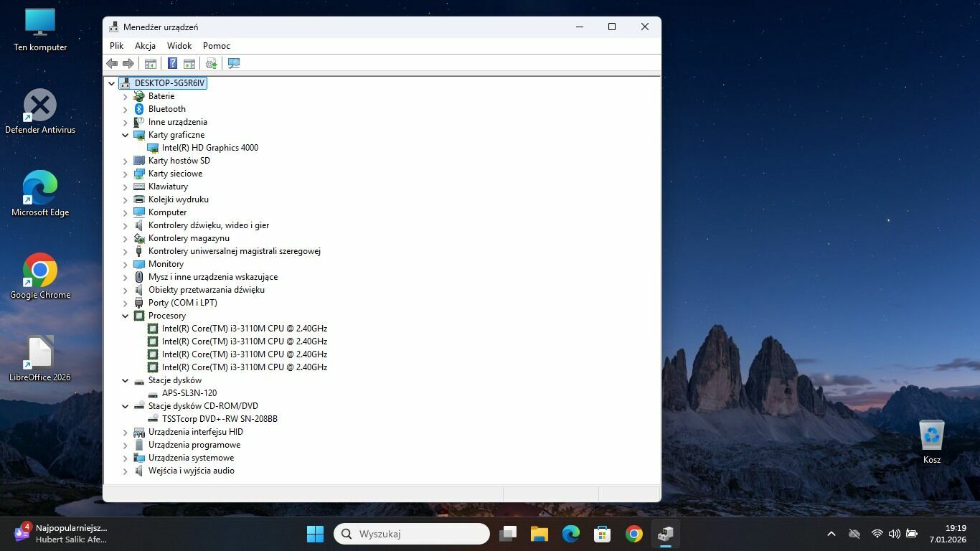
Task: Toggle the show/hide action pane icon
Action: (x=189, y=63)
